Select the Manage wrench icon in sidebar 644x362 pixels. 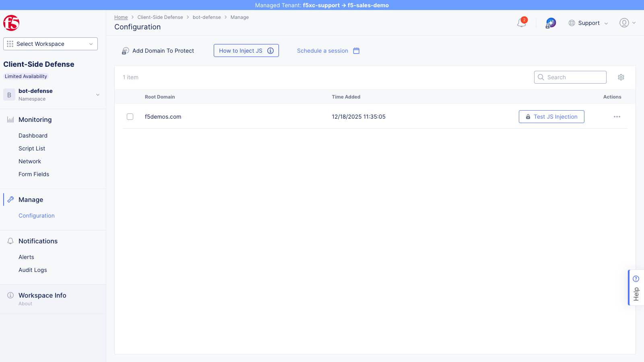(x=10, y=199)
